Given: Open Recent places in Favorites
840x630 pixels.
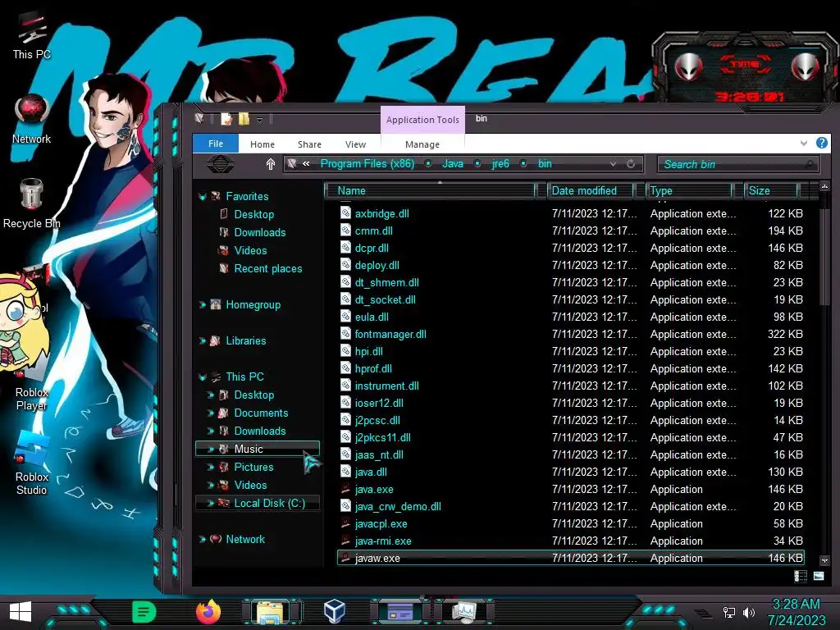Looking at the screenshot, I should pos(268,269).
